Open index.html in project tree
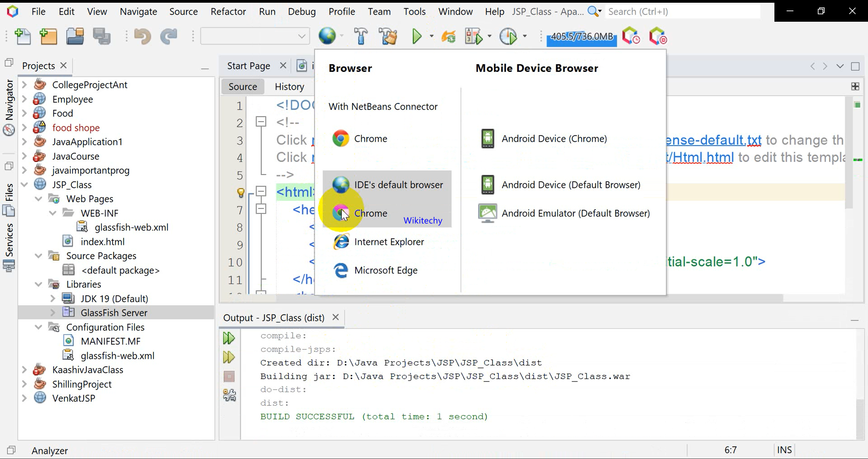 102,242
